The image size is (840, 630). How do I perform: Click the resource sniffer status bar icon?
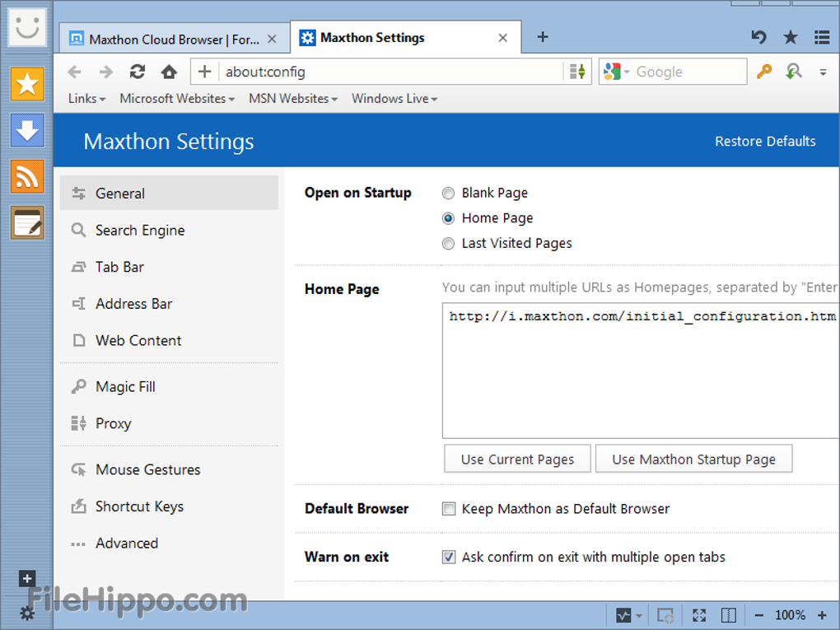tap(665, 615)
